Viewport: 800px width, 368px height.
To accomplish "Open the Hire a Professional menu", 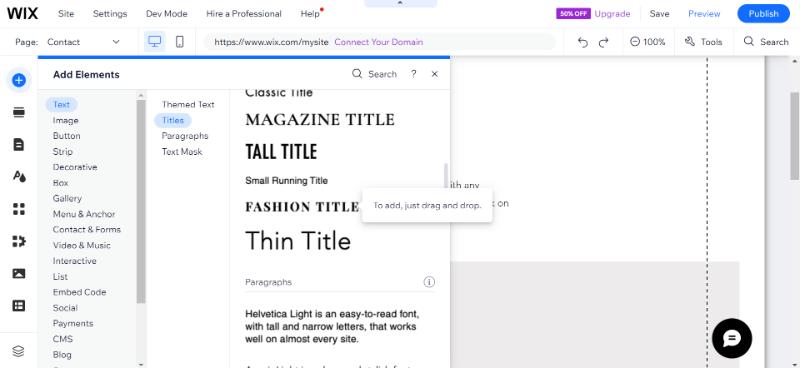I will 244,14.
